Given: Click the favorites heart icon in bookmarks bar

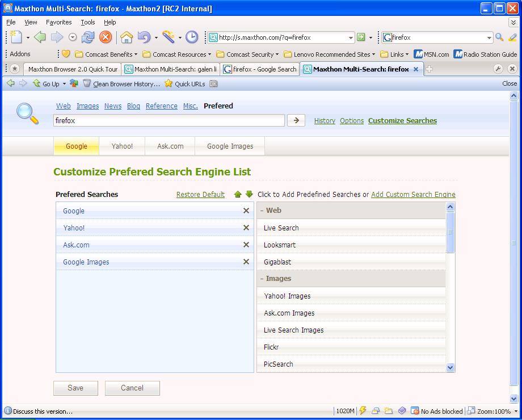Looking at the screenshot, I should point(66,53).
